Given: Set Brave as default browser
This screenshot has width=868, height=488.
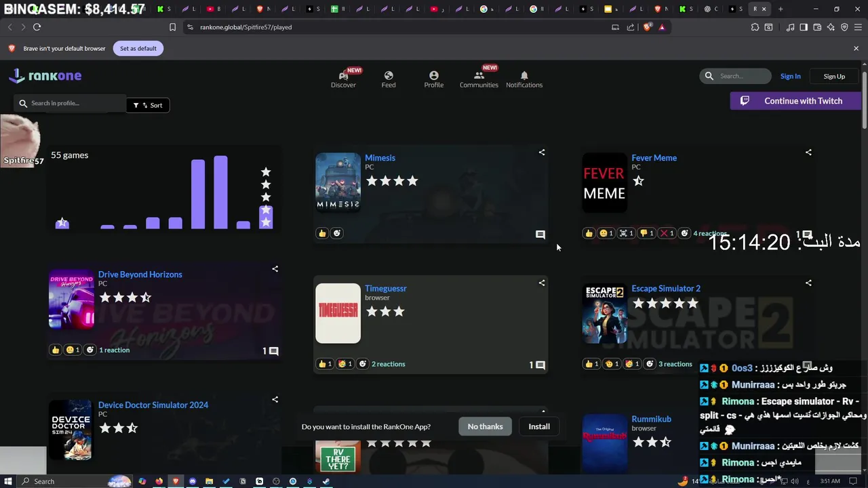Looking at the screenshot, I should (x=138, y=48).
